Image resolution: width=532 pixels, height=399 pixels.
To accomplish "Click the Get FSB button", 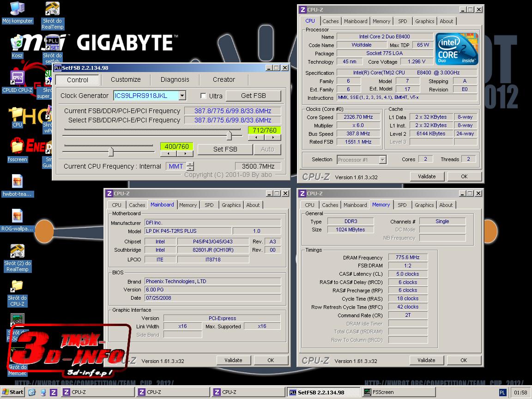I will pos(254,96).
